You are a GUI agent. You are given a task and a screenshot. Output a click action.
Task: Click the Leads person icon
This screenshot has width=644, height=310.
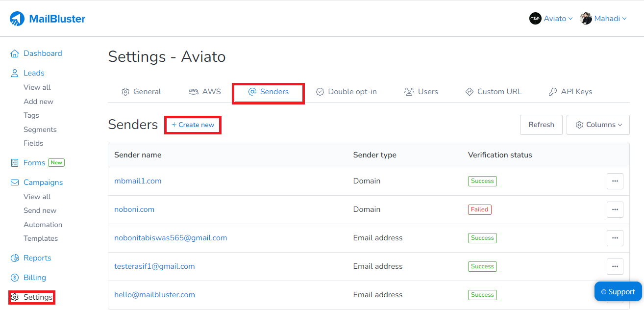15,73
